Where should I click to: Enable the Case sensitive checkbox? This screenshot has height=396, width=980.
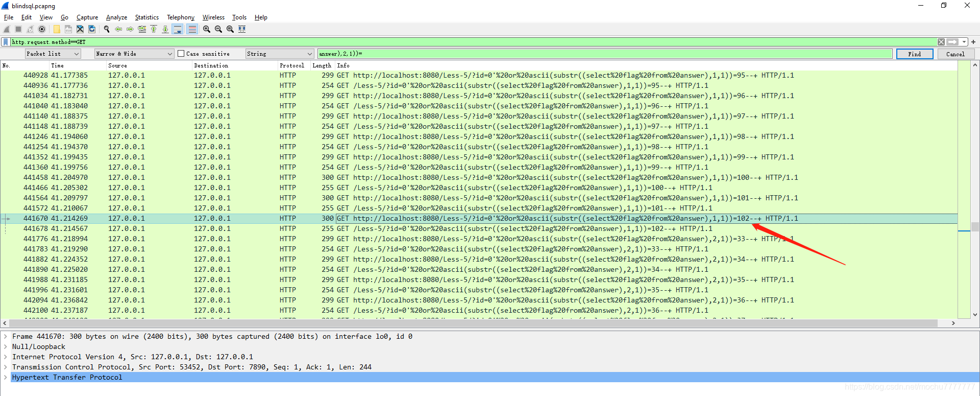click(181, 54)
